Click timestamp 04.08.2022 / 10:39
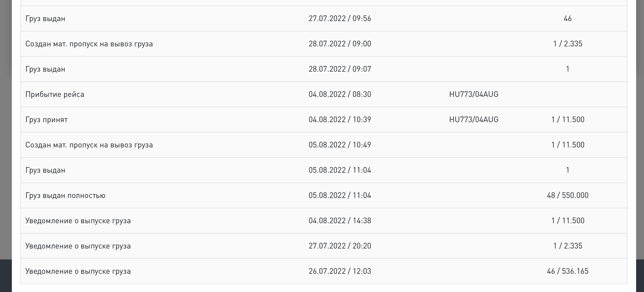This screenshot has height=292, width=644. click(x=340, y=120)
